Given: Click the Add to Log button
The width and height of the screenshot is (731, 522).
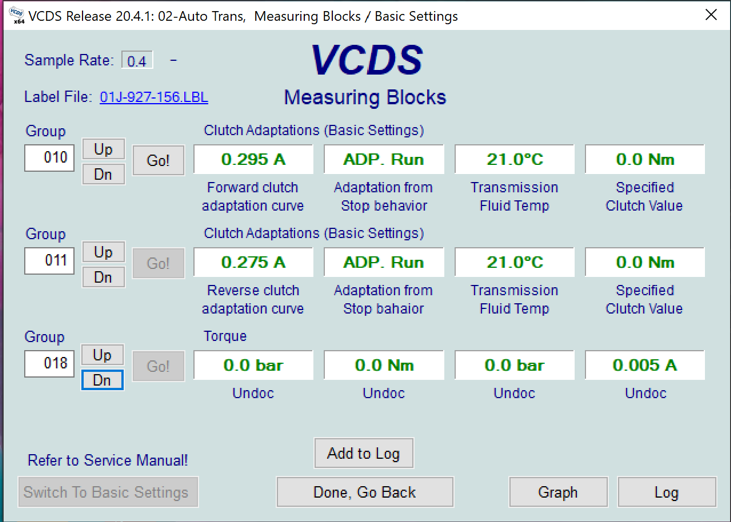Looking at the screenshot, I should [364, 453].
